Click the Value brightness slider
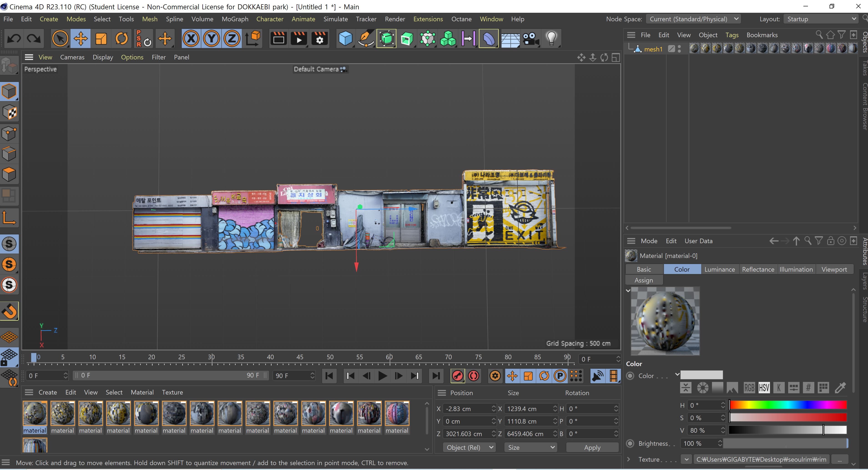 coord(788,430)
